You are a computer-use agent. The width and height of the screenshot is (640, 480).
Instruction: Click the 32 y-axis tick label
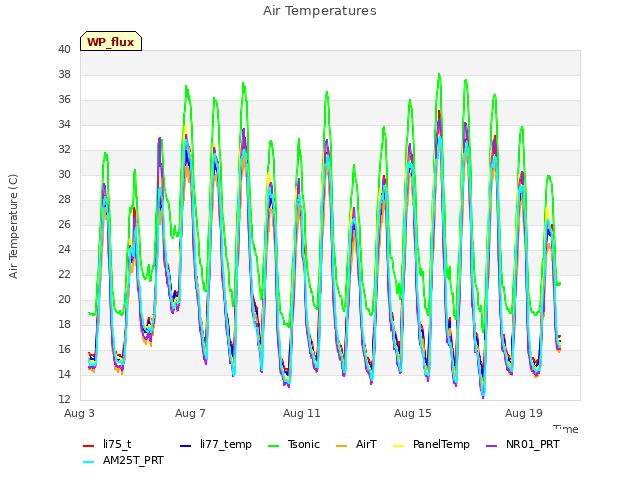tap(64, 150)
